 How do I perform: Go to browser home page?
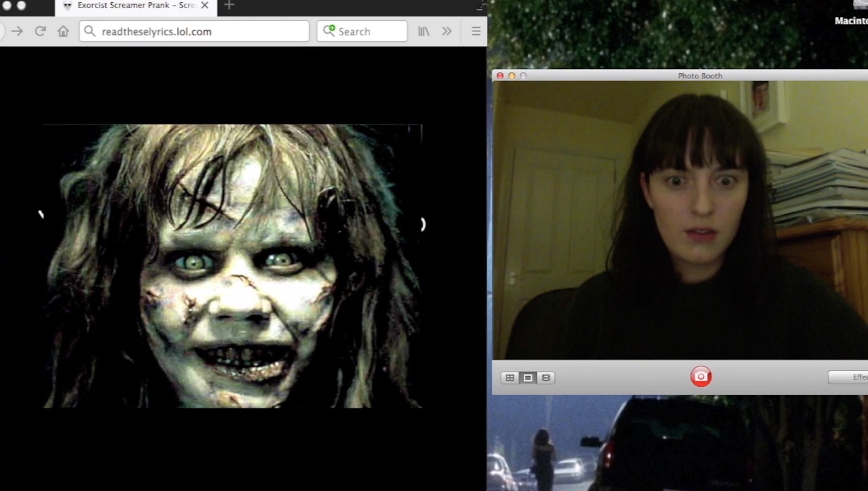(63, 31)
